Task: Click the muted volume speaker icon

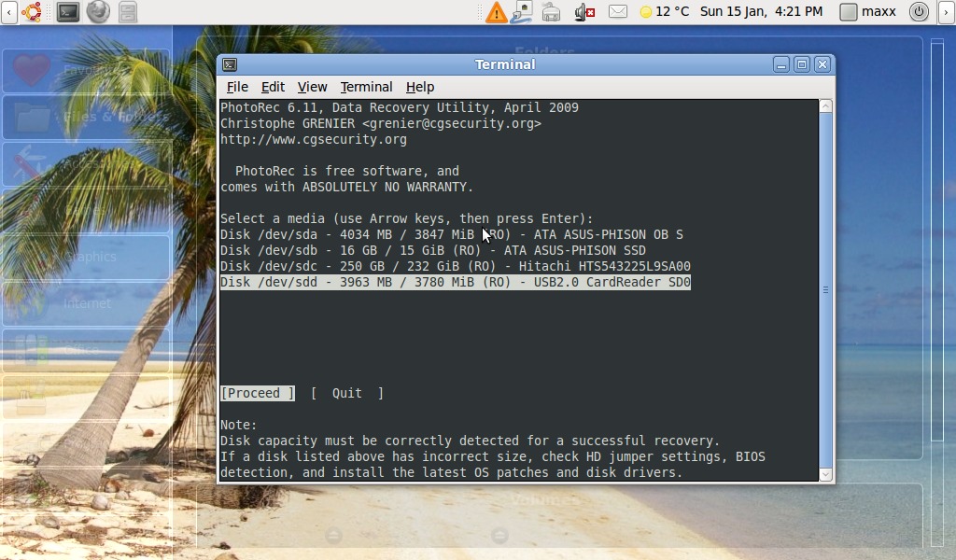Action: click(584, 11)
